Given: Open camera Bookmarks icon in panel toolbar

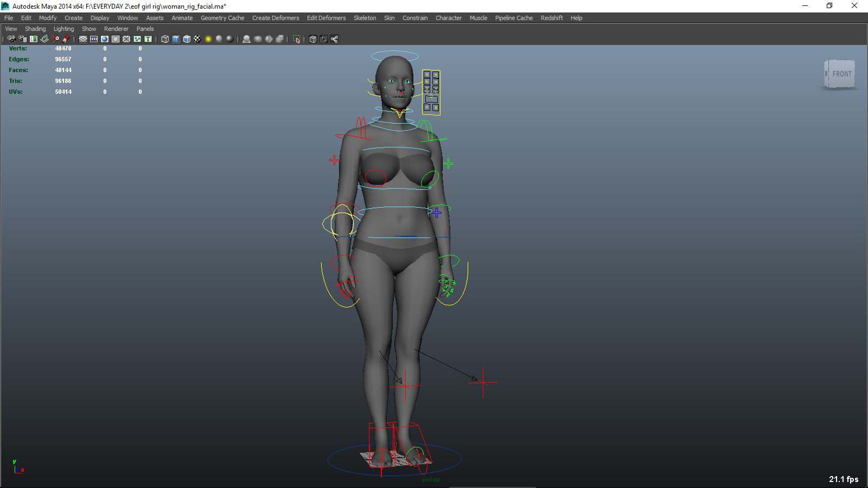Looking at the screenshot, I should point(34,39).
